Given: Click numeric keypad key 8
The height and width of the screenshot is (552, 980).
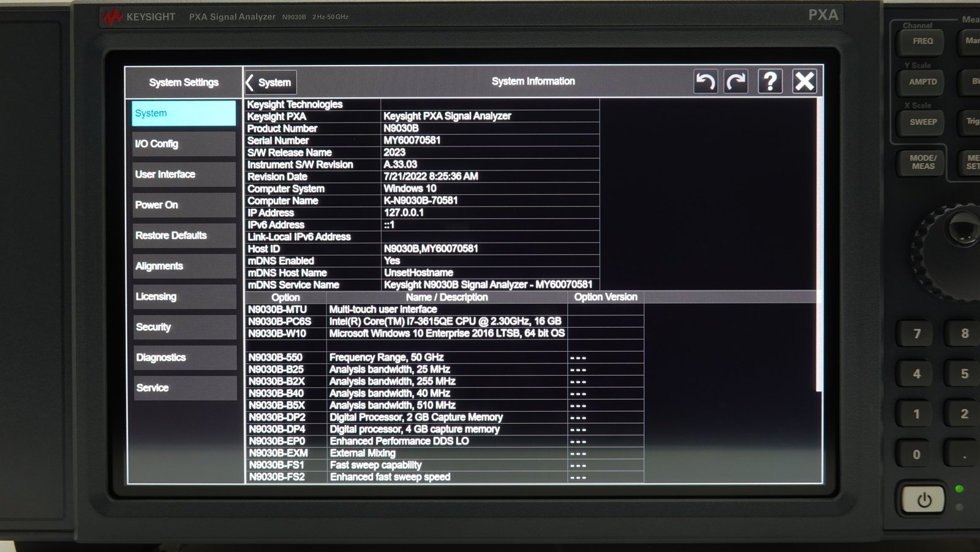Looking at the screenshot, I should (x=965, y=334).
